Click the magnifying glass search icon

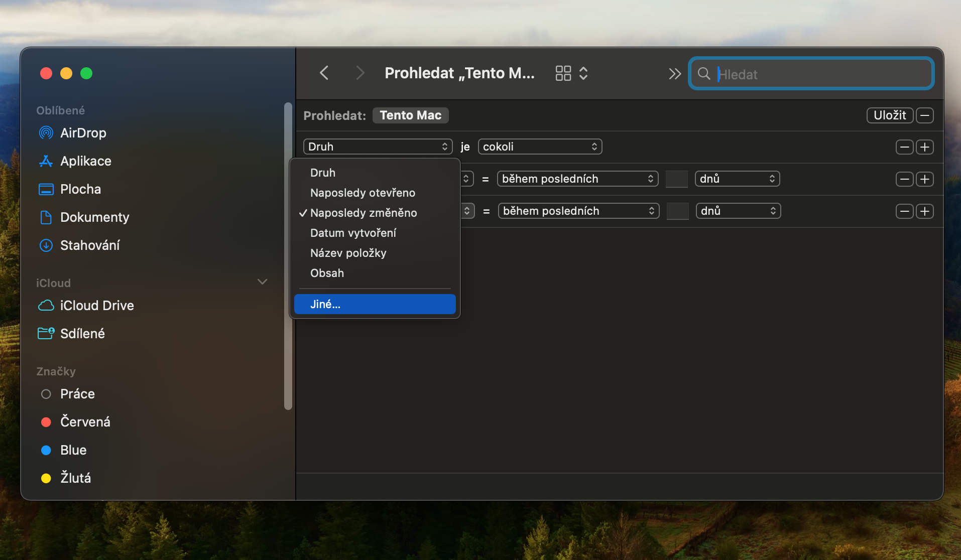pos(704,74)
